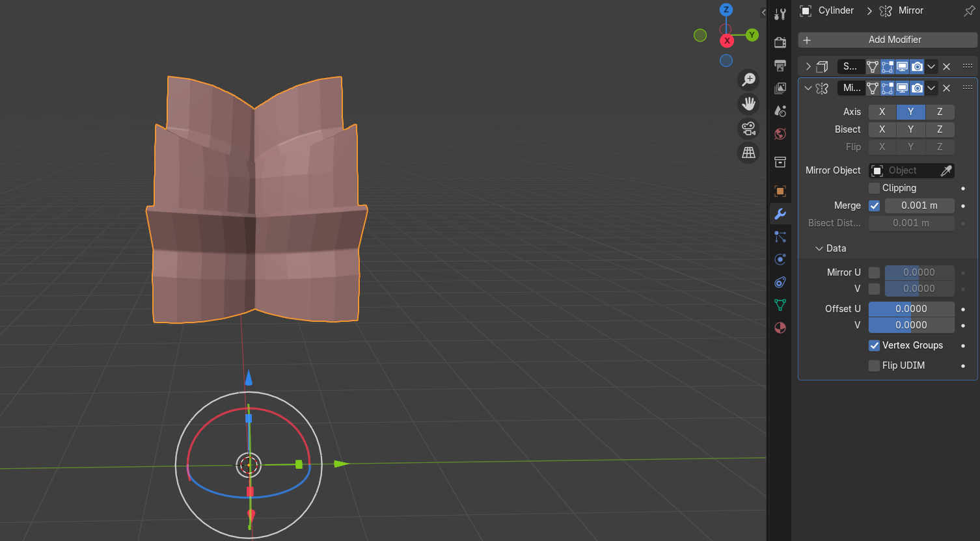This screenshot has width=980, height=541.
Task: Select the Modifiers wrench tab icon
Action: click(x=780, y=213)
